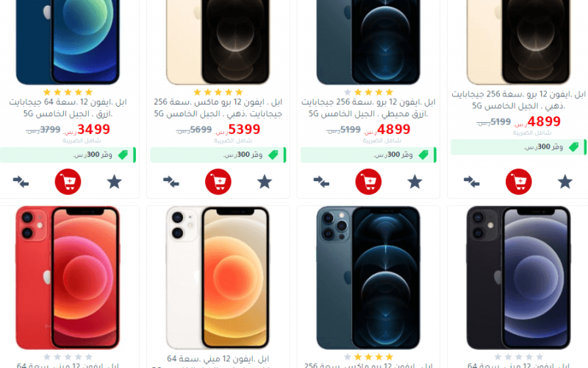Open Pacific blue iPhone 12 Pro title
Image resolution: width=588 pixels, height=368 pixels.
[368, 107]
